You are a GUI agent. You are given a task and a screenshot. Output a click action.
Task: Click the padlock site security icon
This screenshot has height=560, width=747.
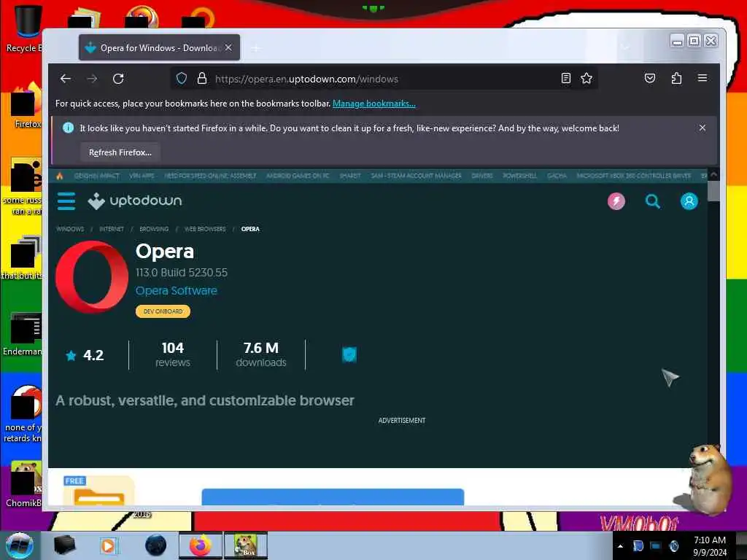202,79
